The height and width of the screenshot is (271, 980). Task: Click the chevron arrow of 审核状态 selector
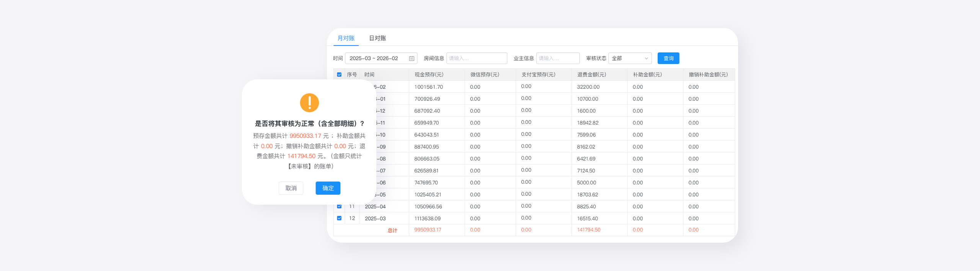click(646, 58)
